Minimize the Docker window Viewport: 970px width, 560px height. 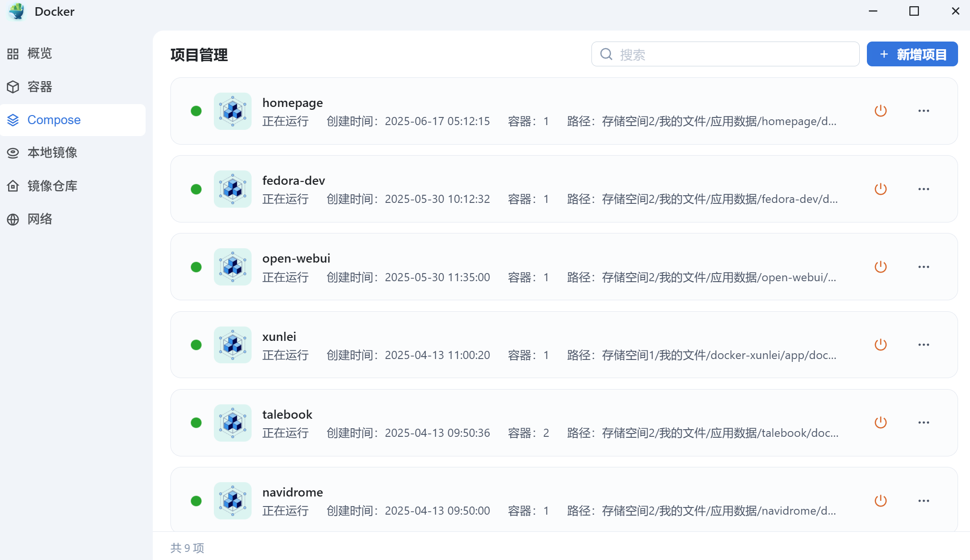(x=873, y=11)
